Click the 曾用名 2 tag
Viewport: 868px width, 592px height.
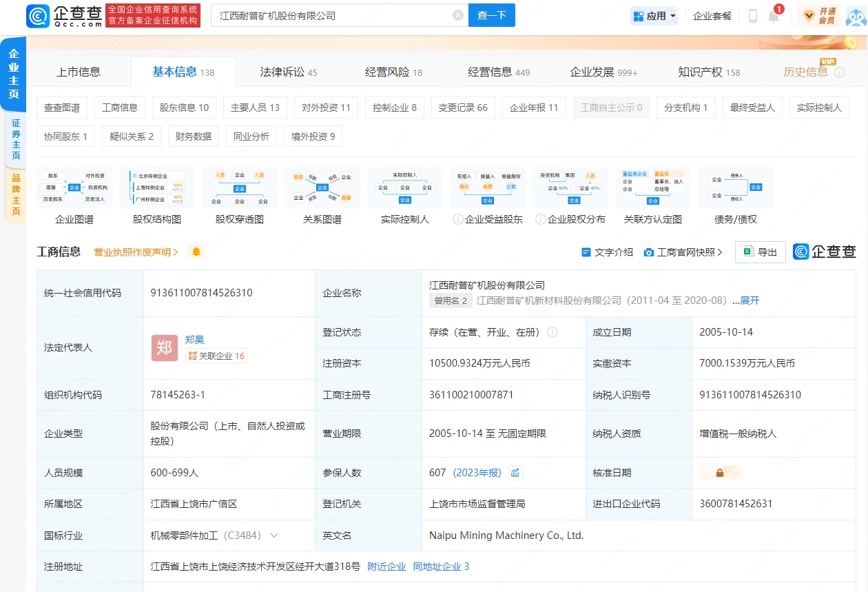pyautogui.click(x=451, y=300)
